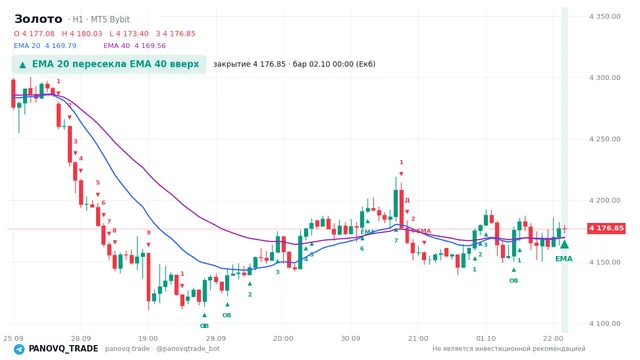Click the red 5 sell signal marker
The height and width of the screenshot is (360, 640).
(x=98, y=182)
